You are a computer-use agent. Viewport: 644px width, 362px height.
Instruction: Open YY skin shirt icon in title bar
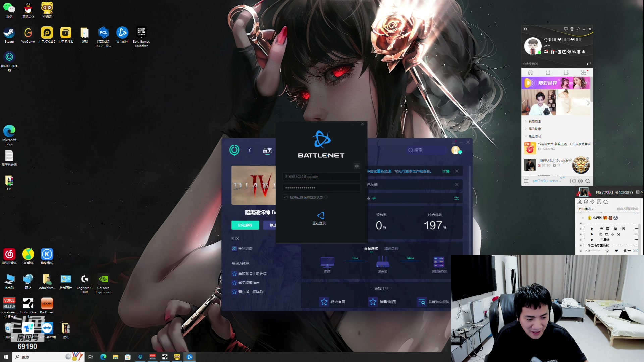click(x=572, y=29)
